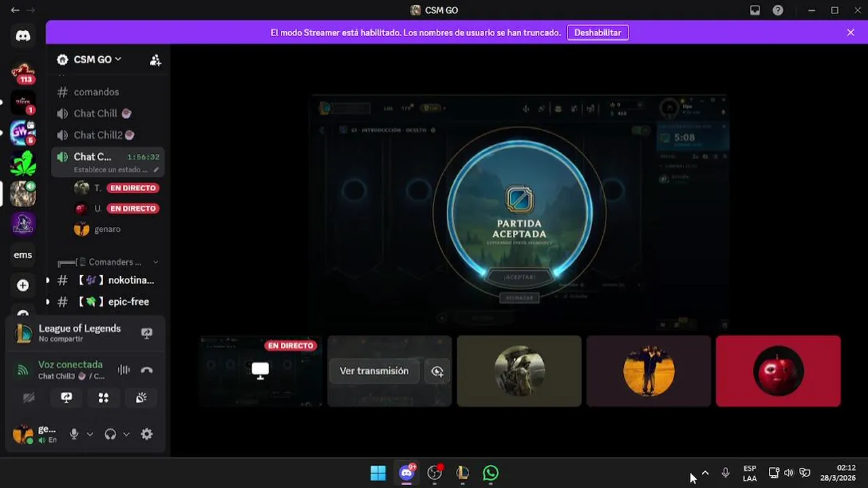Screen dimensions: 868x488
Task: Open the purple server icon above ems
Action: click(23, 224)
